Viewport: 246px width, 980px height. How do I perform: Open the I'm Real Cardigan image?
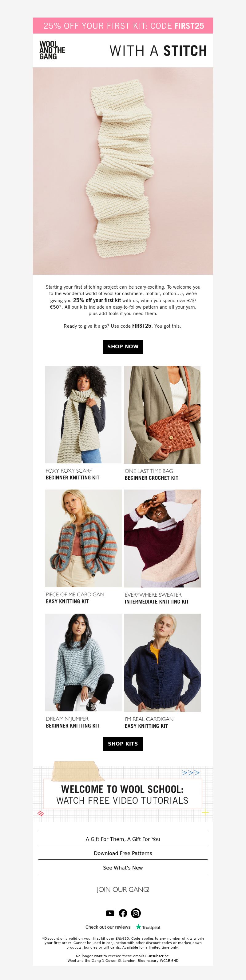tap(162, 662)
